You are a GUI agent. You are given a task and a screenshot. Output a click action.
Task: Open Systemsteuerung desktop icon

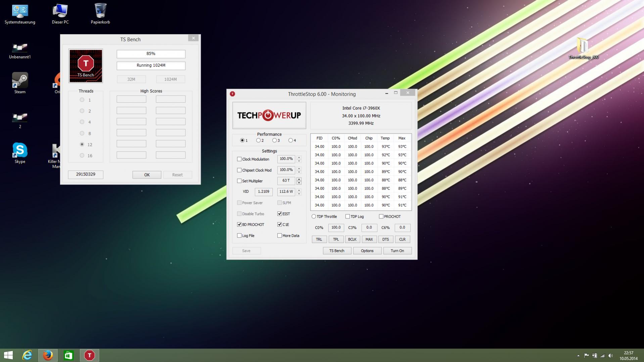coord(20,14)
